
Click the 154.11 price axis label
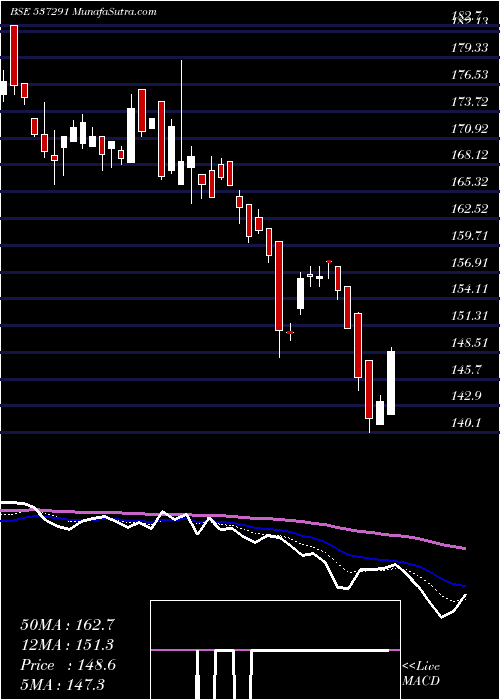pyautogui.click(x=469, y=289)
